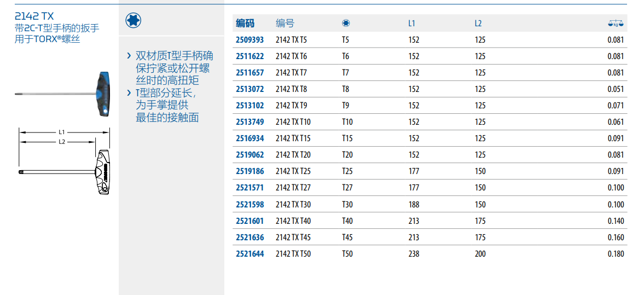Select the 编码 column header
Viewport: 644px width, 295px height.
click(x=245, y=24)
